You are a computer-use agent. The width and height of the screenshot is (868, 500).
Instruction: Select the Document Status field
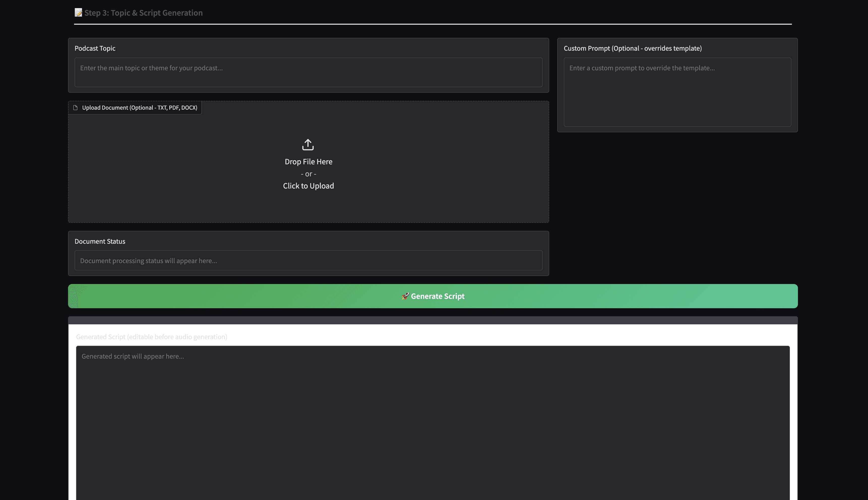(308, 260)
